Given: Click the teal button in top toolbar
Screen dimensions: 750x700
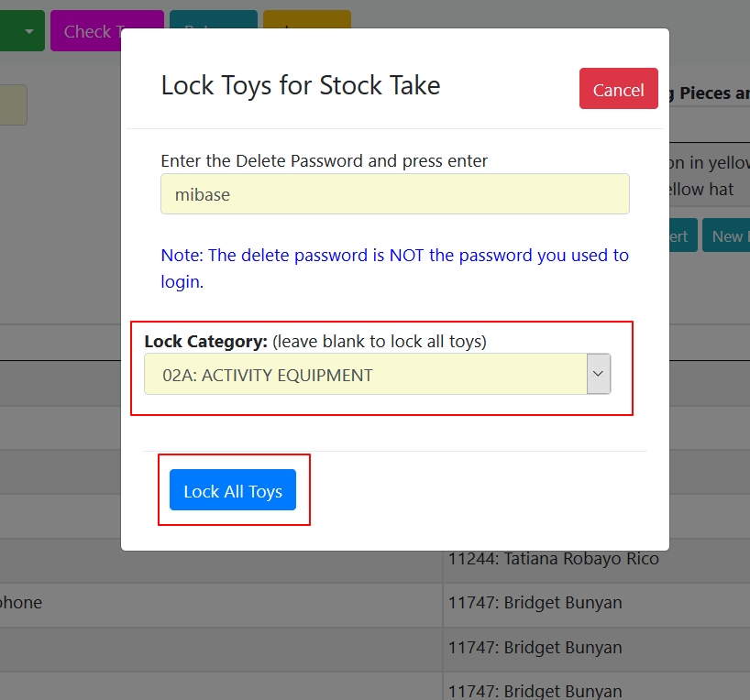Looking at the screenshot, I should (x=214, y=19).
